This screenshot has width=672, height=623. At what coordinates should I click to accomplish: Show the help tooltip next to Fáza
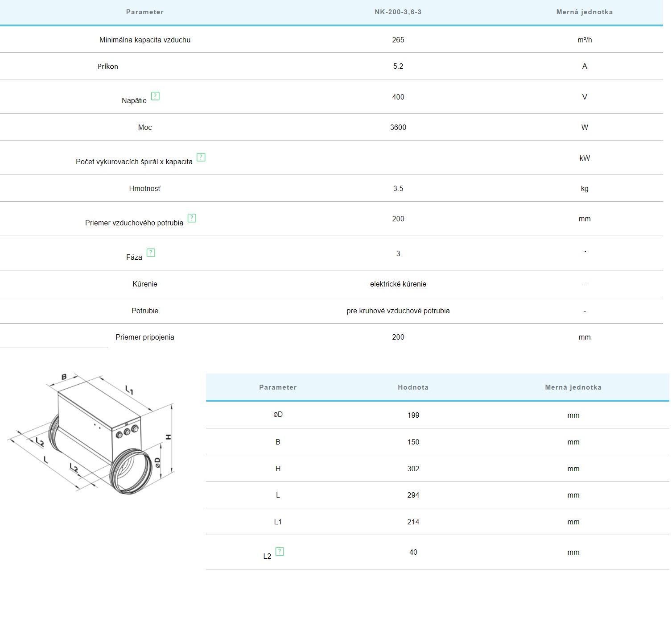151,253
